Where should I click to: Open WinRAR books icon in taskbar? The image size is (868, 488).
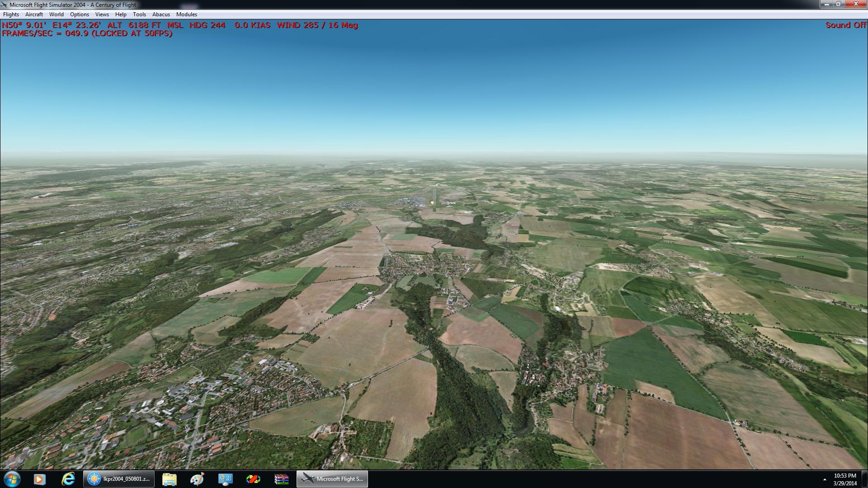pos(281,479)
